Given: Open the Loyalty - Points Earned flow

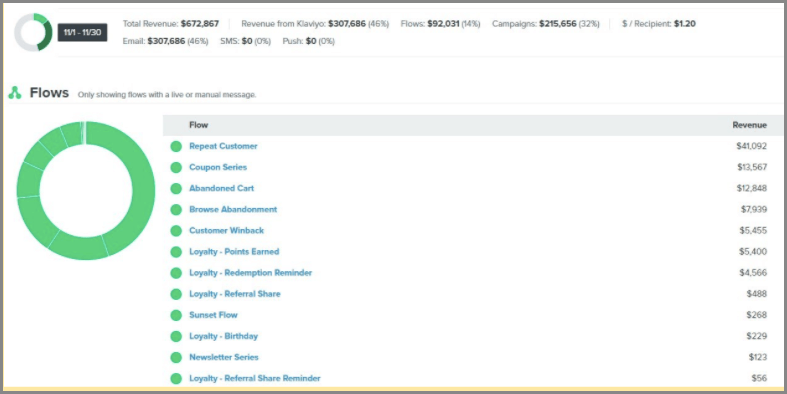Looking at the screenshot, I should point(234,251).
